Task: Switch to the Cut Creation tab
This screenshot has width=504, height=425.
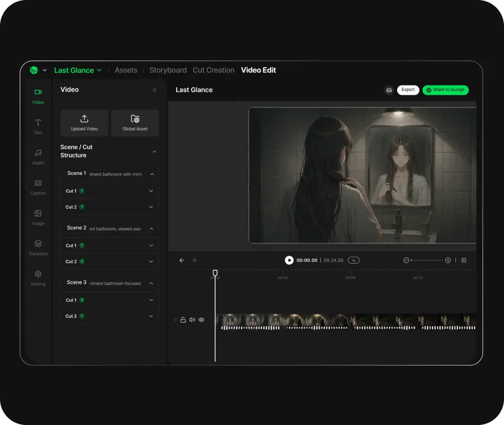Action: point(213,70)
